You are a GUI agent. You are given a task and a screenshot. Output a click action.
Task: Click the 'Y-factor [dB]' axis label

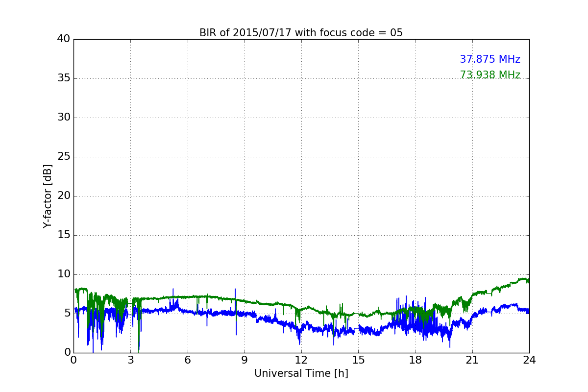coord(48,196)
